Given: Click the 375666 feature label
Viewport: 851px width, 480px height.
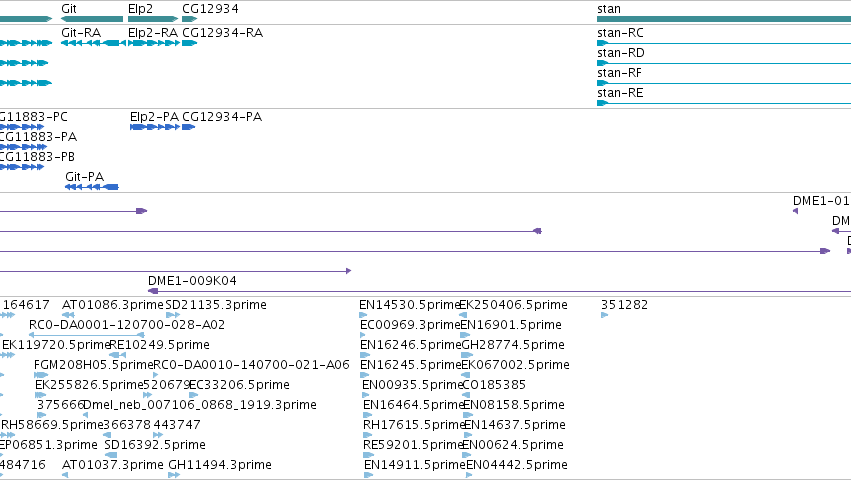Looking at the screenshot, I should point(60,405).
